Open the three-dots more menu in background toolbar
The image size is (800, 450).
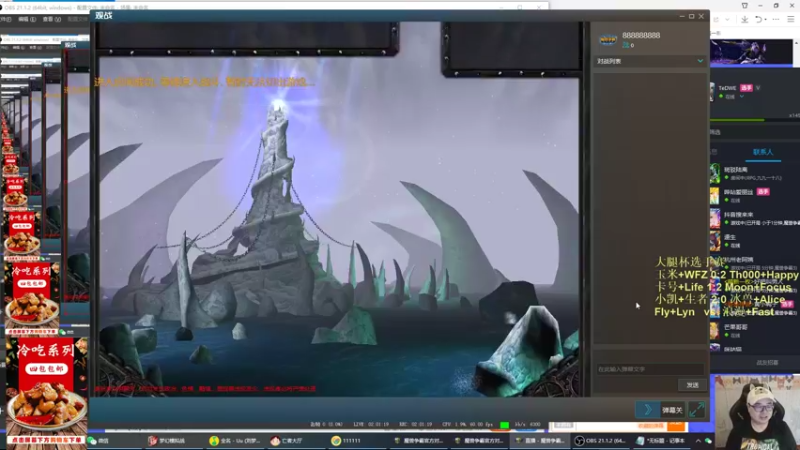coord(776,19)
